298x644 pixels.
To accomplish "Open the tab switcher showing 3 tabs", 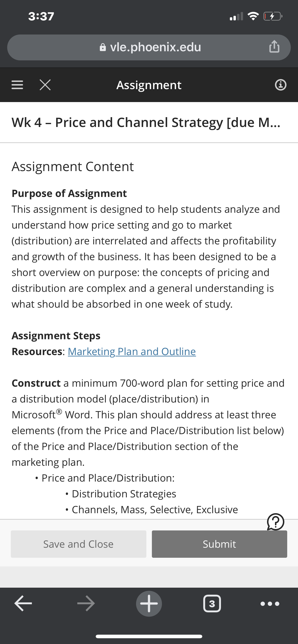I will point(212,604).
